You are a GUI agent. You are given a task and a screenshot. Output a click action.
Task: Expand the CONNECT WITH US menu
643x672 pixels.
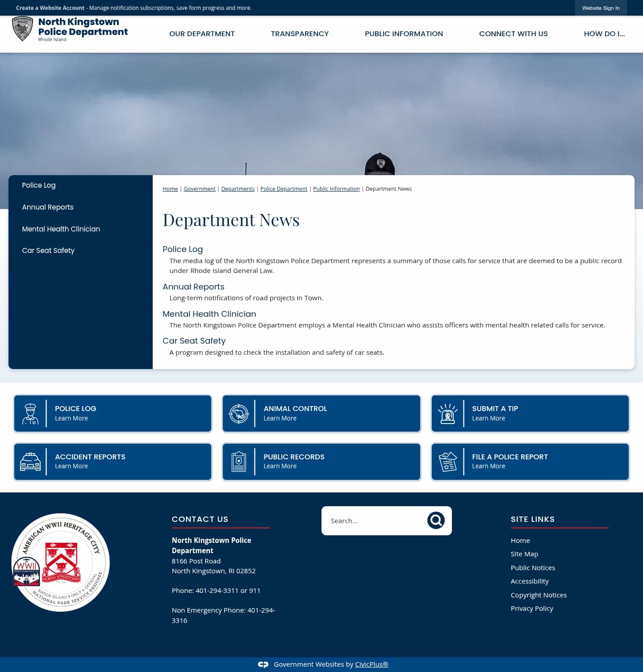[513, 34]
